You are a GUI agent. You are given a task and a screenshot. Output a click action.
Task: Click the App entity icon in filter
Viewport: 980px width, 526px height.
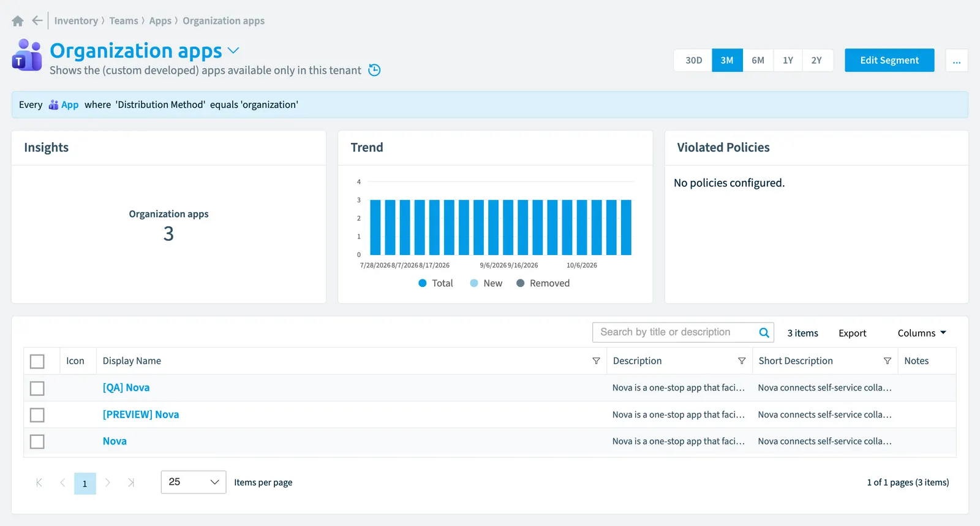[53, 105]
